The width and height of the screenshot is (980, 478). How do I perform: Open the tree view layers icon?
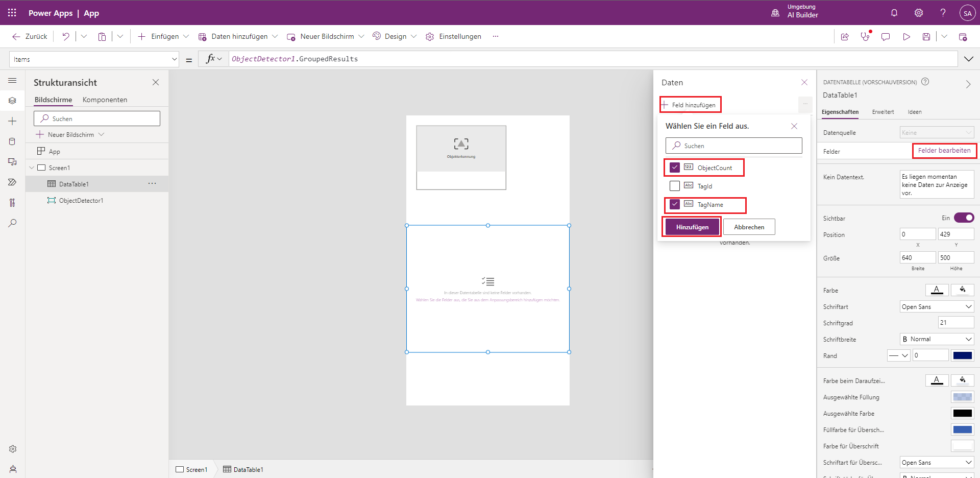13,101
